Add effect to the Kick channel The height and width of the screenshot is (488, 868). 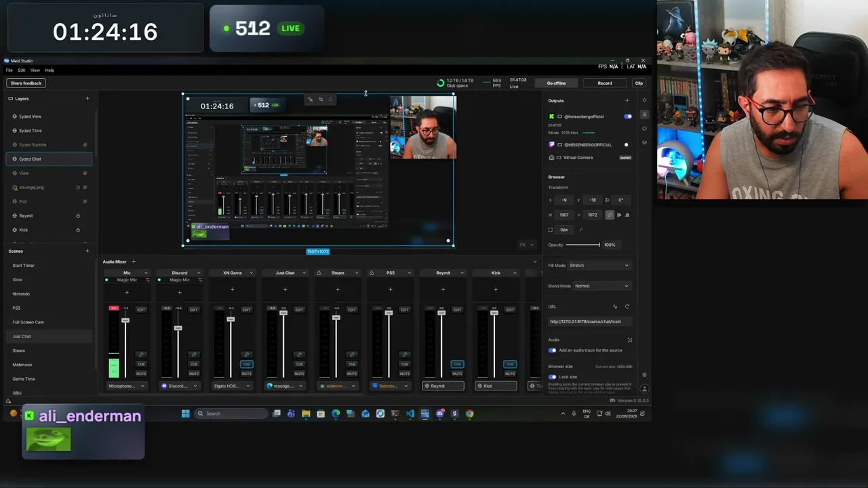pyautogui.click(x=496, y=290)
